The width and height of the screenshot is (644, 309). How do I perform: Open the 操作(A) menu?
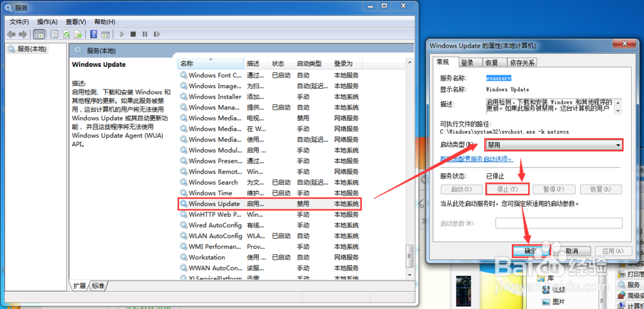point(47,22)
